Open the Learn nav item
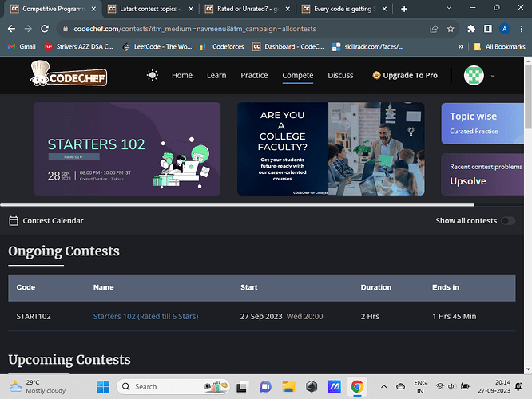The image size is (532, 399). click(216, 75)
